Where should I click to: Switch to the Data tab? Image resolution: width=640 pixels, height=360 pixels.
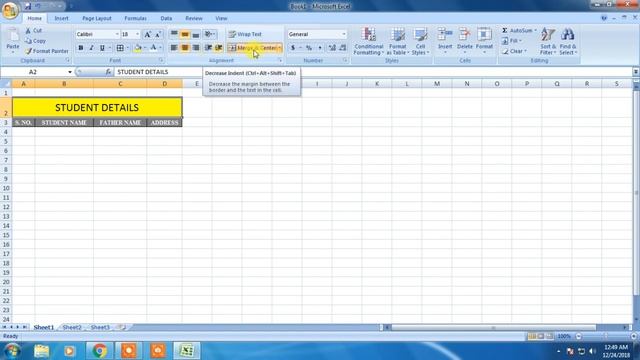coord(166,18)
